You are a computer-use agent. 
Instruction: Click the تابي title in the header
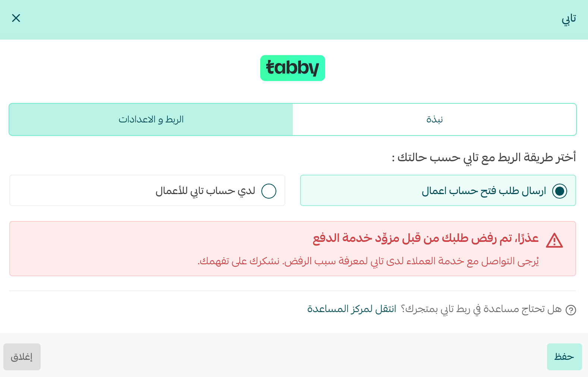(569, 19)
